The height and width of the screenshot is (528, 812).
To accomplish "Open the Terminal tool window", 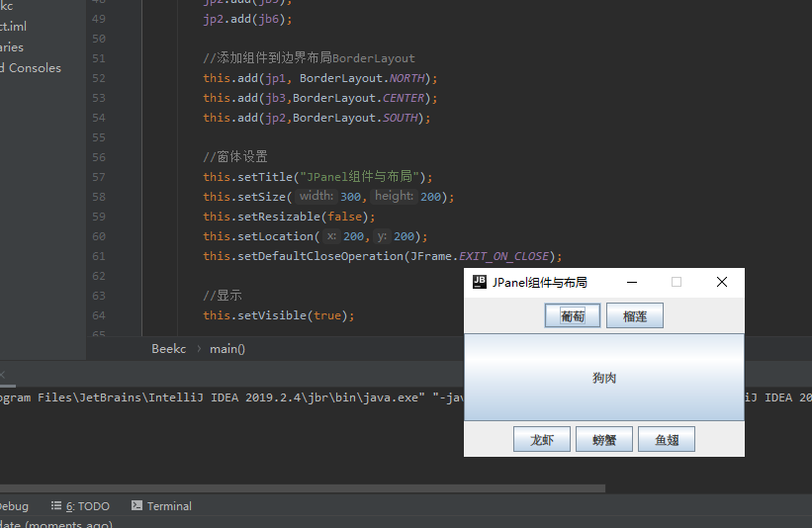I will coord(162,506).
